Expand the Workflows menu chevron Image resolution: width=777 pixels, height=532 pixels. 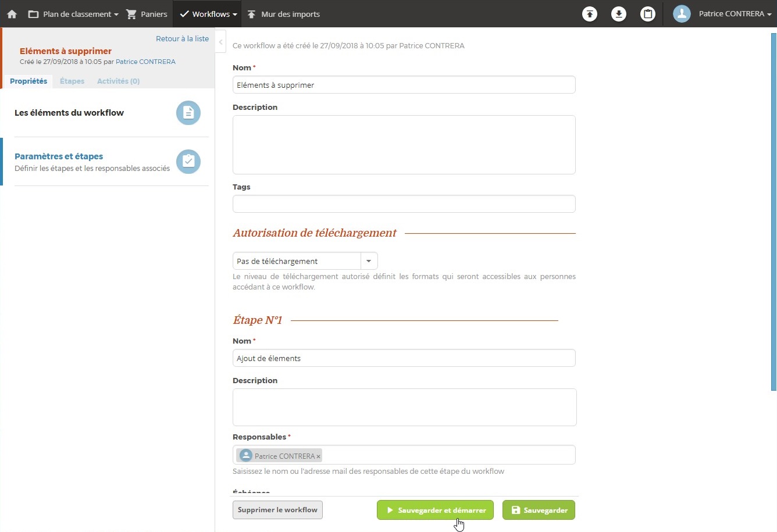pyautogui.click(x=235, y=13)
